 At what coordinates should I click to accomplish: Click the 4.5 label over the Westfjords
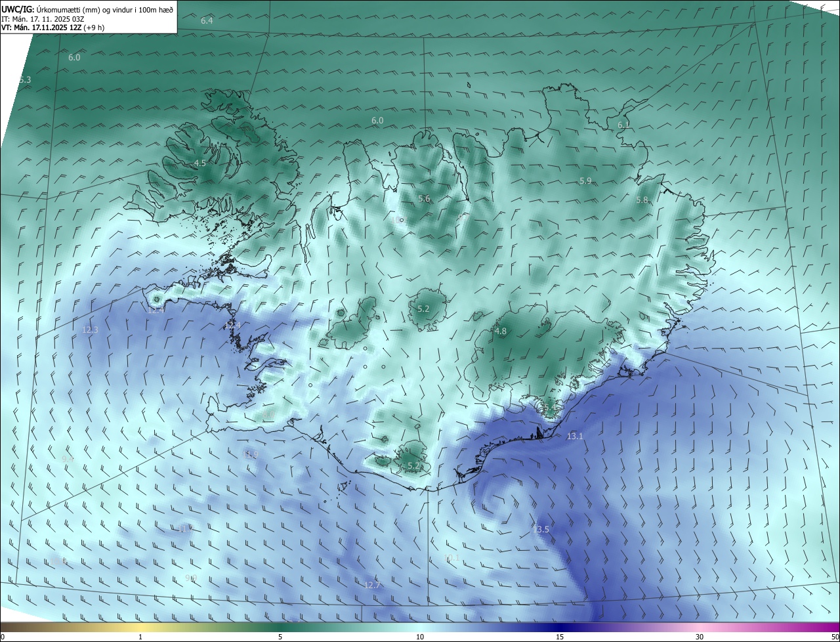pos(200,163)
